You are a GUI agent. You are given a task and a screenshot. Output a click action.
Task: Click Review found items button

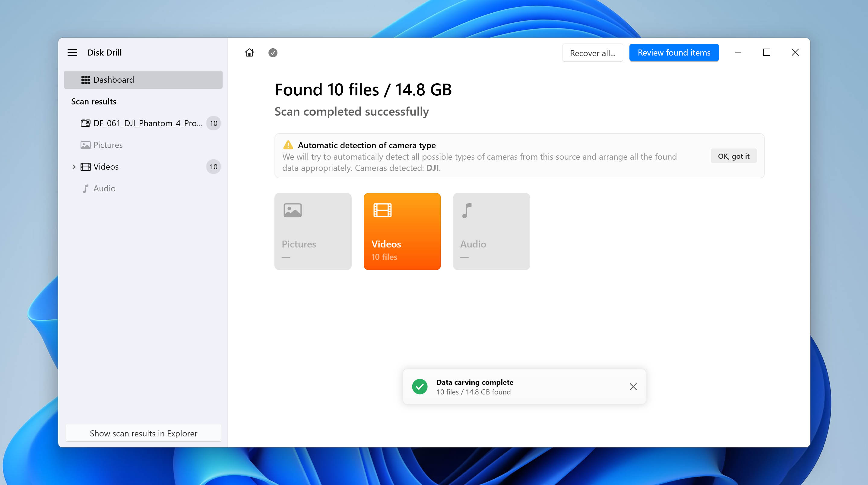[674, 53]
